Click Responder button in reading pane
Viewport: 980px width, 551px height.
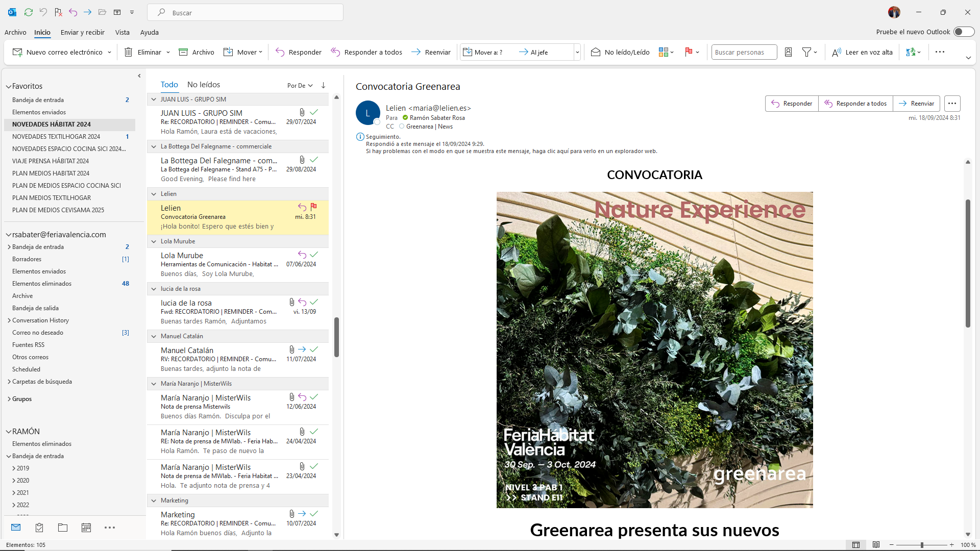pyautogui.click(x=792, y=104)
